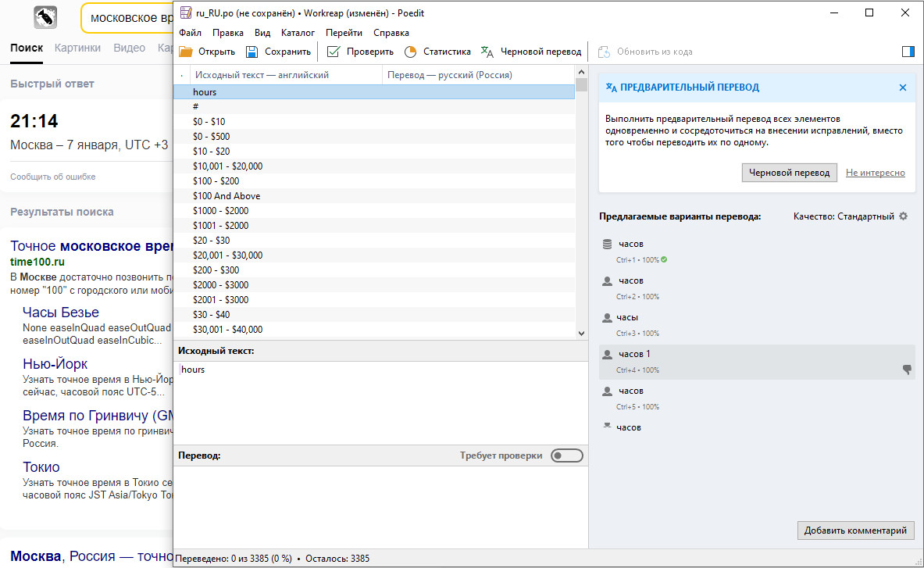Open the Каталог menu
Screen dimensions: 924x568
pos(298,33)
